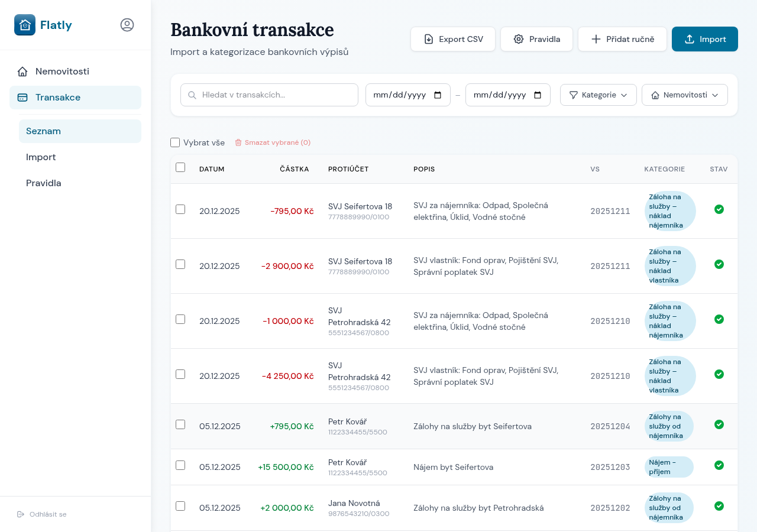Screen dimensions: 757x532
Task: Click the gear icon on Pravidla button
Action: 519,39
